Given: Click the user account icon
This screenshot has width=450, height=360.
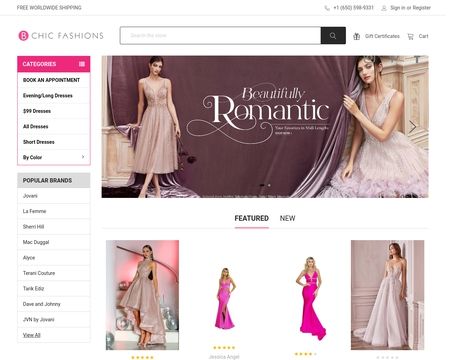Looking at the screenshot, I should tap(384, 8).
